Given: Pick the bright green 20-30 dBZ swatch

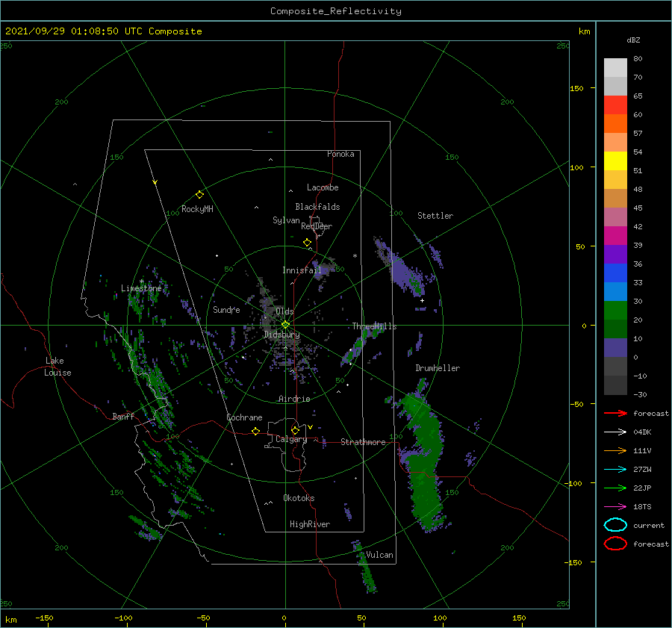Looking at the screenshot, I should (x=615, y=311).
